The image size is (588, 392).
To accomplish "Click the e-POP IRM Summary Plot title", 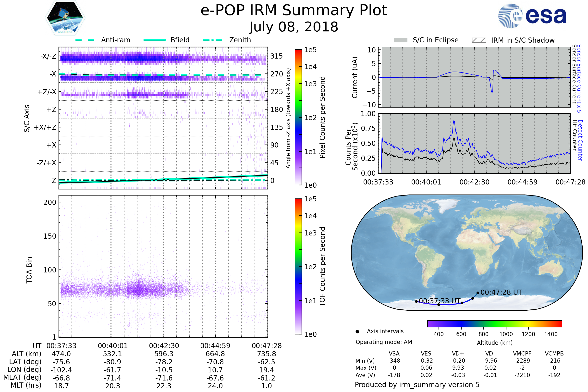I will (294, 11).
